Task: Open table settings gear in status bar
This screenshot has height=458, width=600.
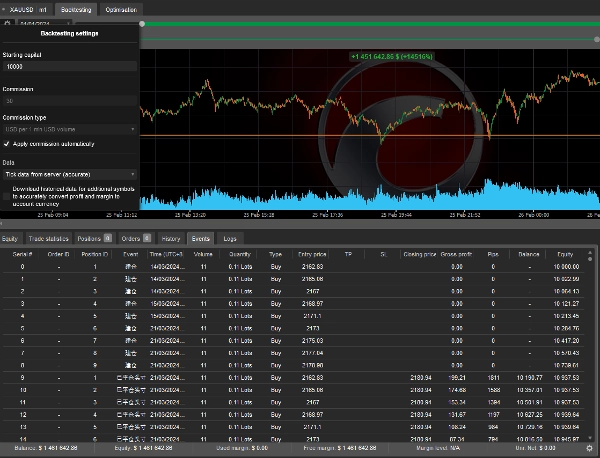Action: (x=590, y=448)
